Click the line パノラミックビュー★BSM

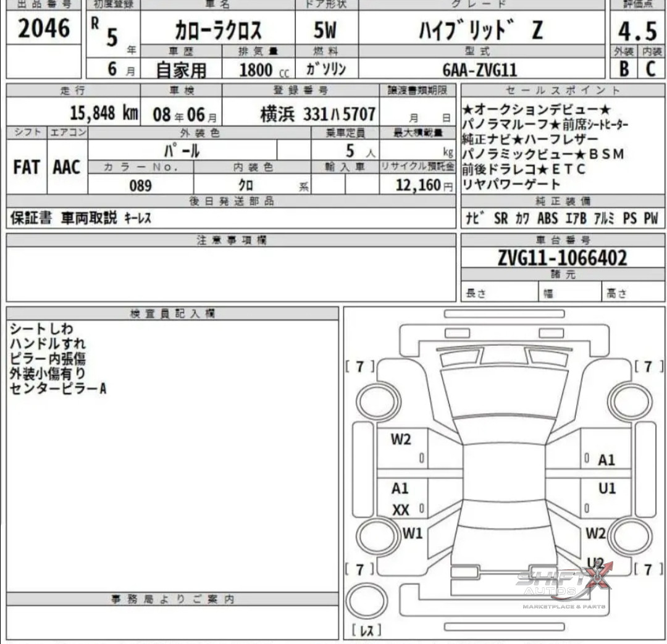[543, 154]
